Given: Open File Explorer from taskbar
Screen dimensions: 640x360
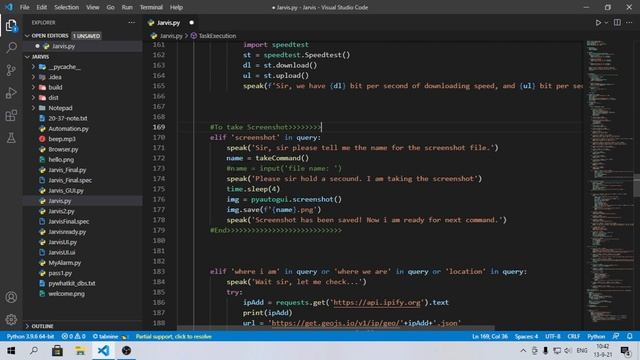Looking at the screenshot, I should (x=80, y=351).
